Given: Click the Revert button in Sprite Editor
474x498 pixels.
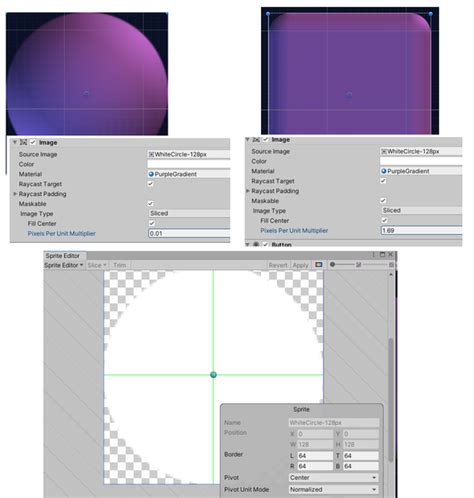Looking at the screenshot, I should coord(278,265).
